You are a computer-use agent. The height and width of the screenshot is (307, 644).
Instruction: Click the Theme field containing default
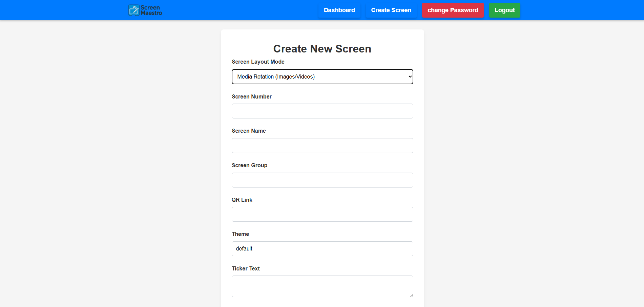322,249
